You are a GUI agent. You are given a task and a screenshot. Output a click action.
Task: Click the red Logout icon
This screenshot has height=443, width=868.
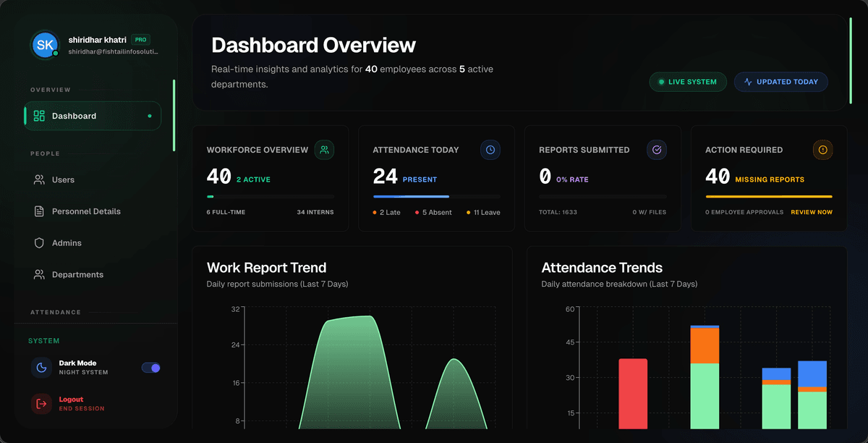[41, 404]
